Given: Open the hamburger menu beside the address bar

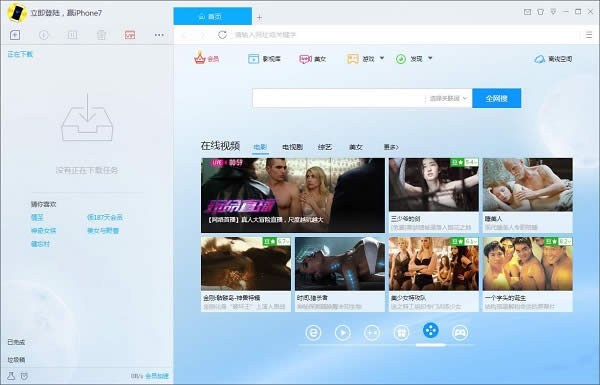Looking at the screenshot, I should [x=589, y=35].
